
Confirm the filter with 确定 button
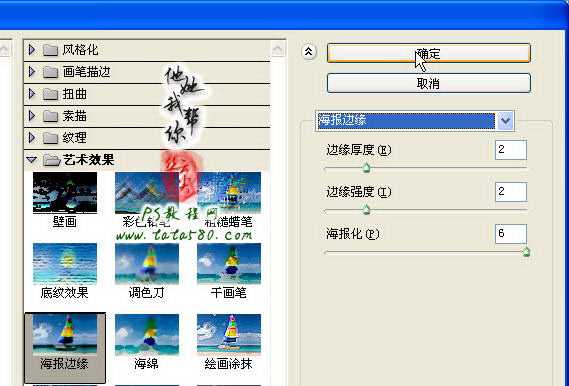tap(429, 53)
